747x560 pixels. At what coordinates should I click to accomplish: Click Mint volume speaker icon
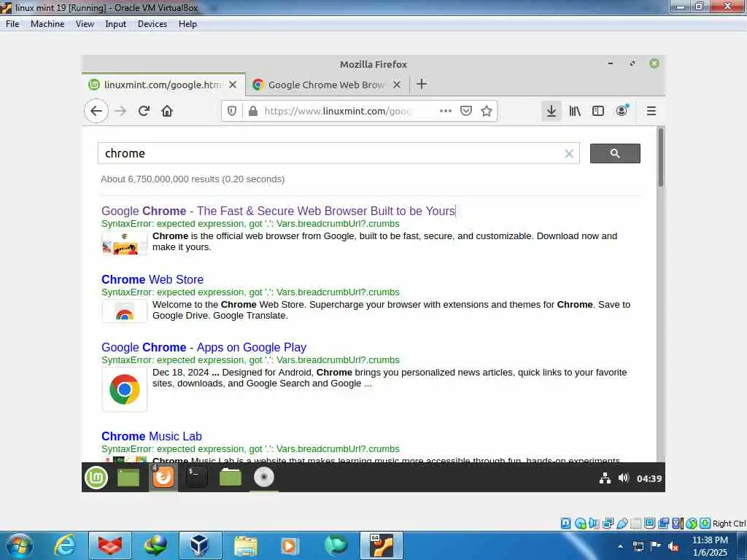tap(623, 478)
